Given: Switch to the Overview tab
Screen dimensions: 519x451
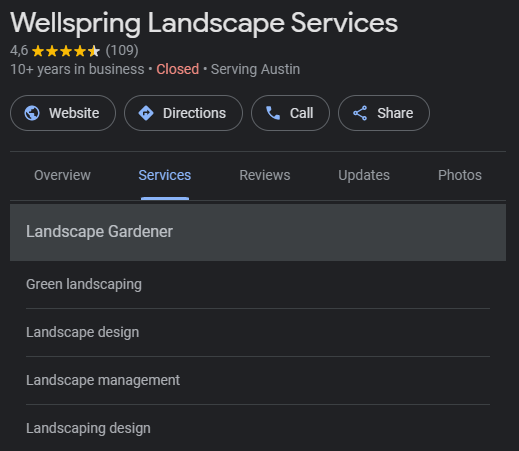Looking at the screenshot, I should (62, 175).
